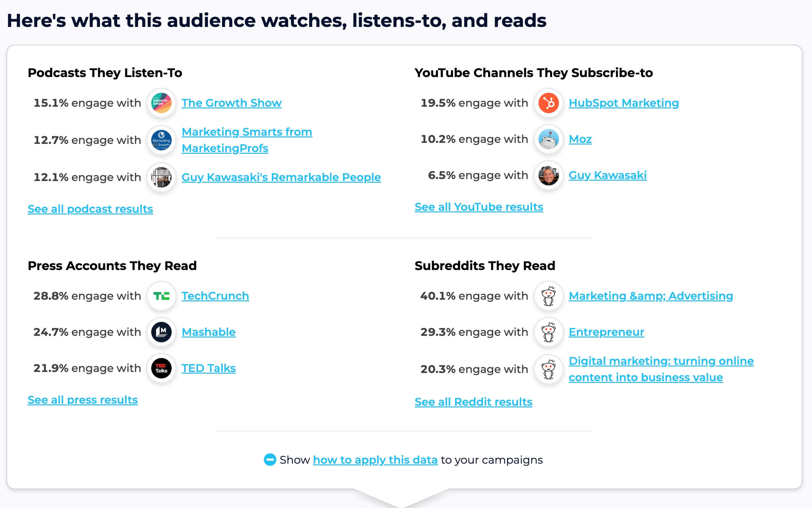812x508 pixels.
Task: Open the Moz channel link
Action: pos(580,139)
